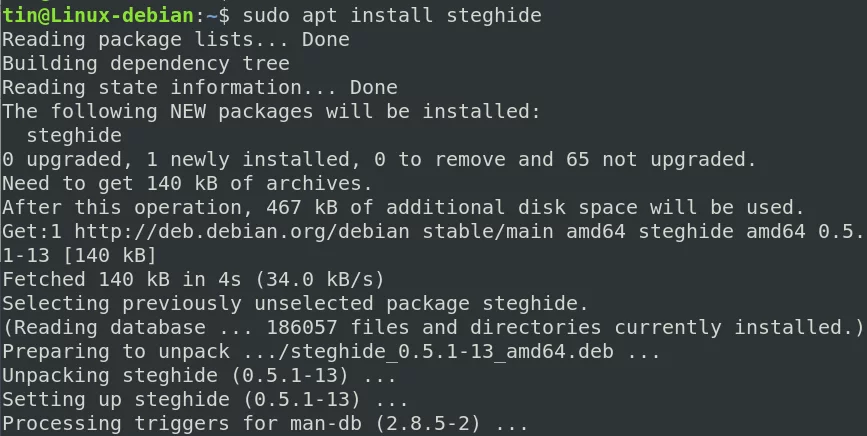The width and height of the screenshot is (867, 436).
Task: Click the 'Need to get 140 kB' line
Action: point(187,183)
